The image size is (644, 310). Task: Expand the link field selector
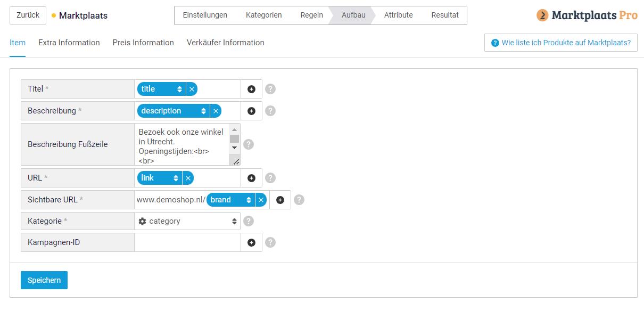pos(160,178)
